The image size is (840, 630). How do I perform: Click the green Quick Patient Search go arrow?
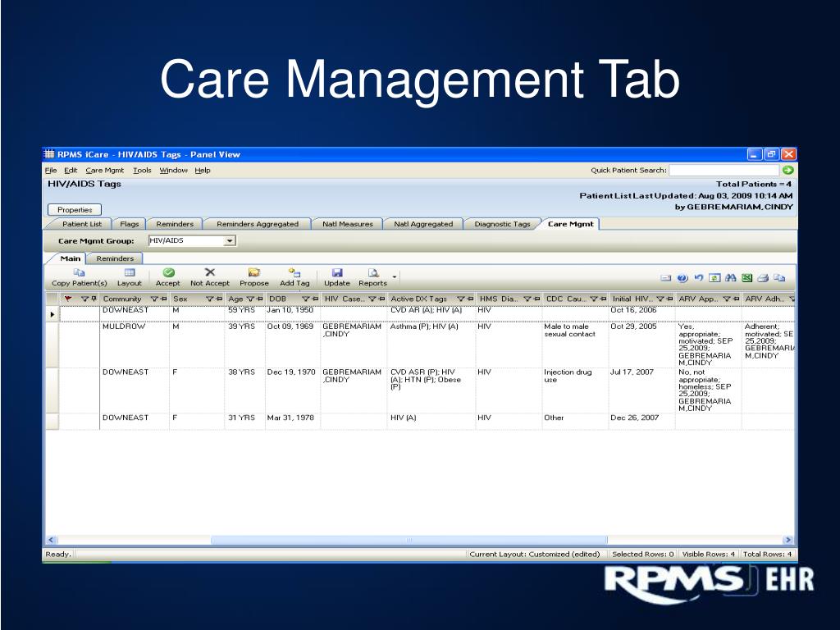(787, 170)
